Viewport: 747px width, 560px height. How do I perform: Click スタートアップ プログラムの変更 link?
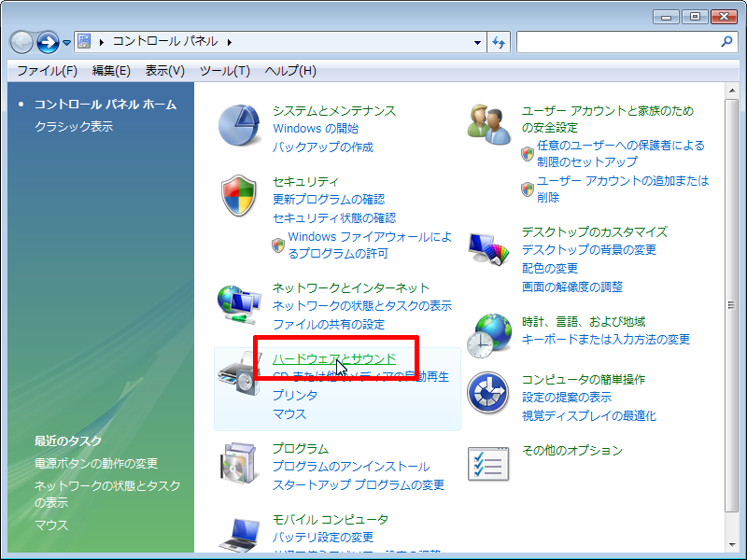click(359, 484)
